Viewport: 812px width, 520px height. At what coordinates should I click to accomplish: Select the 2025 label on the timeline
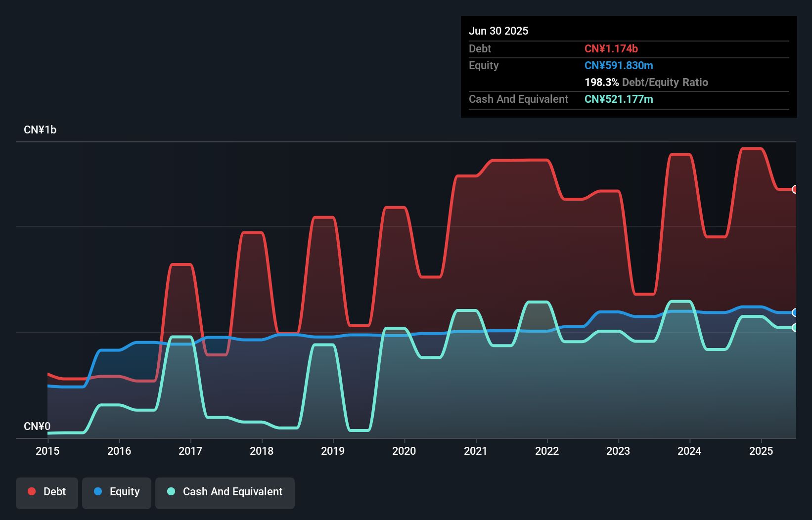point(761,451)
